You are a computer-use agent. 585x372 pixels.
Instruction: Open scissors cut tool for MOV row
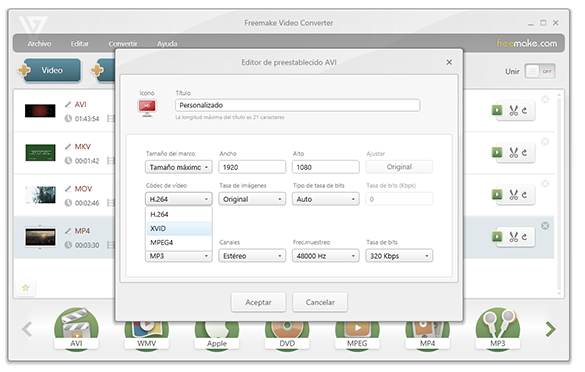point(514,195)
